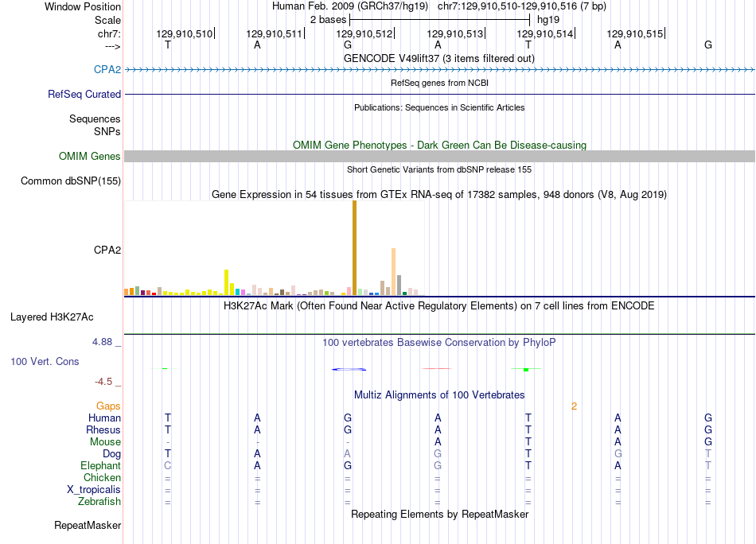Click the orange '2' in Gaps row
Viewport: 756px width, 544px height.
coord(574,406)
